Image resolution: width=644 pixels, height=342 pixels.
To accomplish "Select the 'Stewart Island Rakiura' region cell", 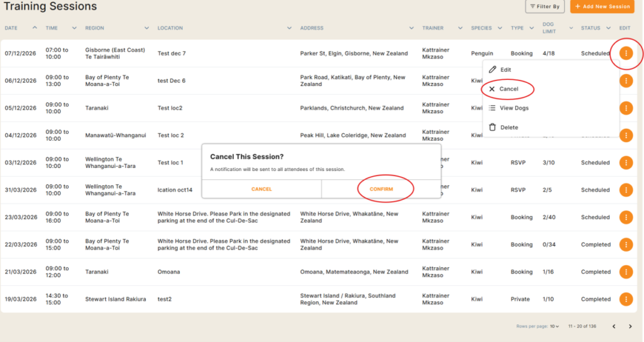I will pos(116,299).
